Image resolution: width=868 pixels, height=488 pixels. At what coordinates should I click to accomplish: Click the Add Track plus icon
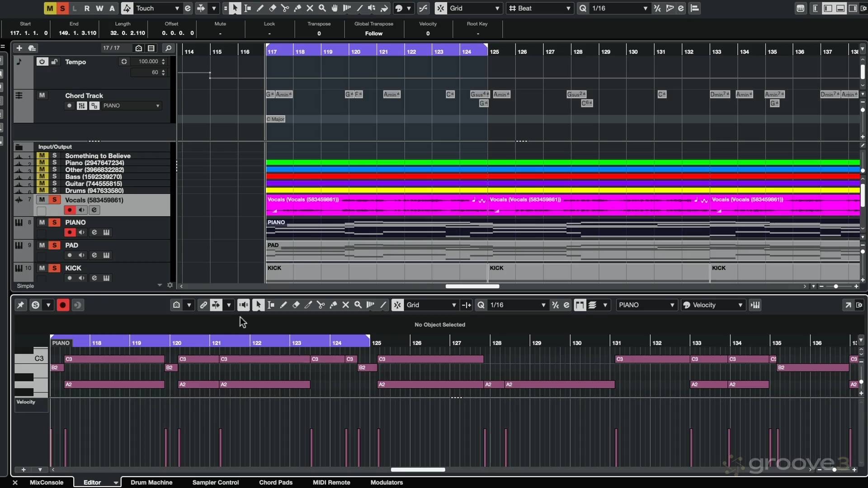(19, 48)
